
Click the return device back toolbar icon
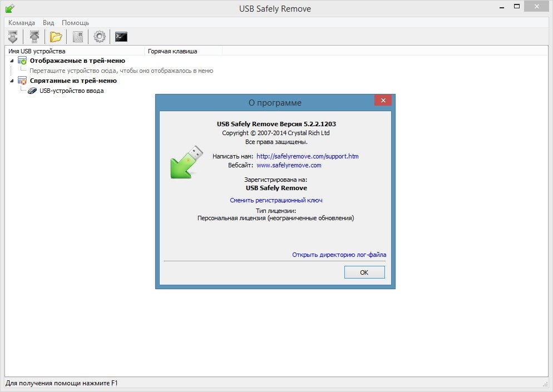point(34,37)
